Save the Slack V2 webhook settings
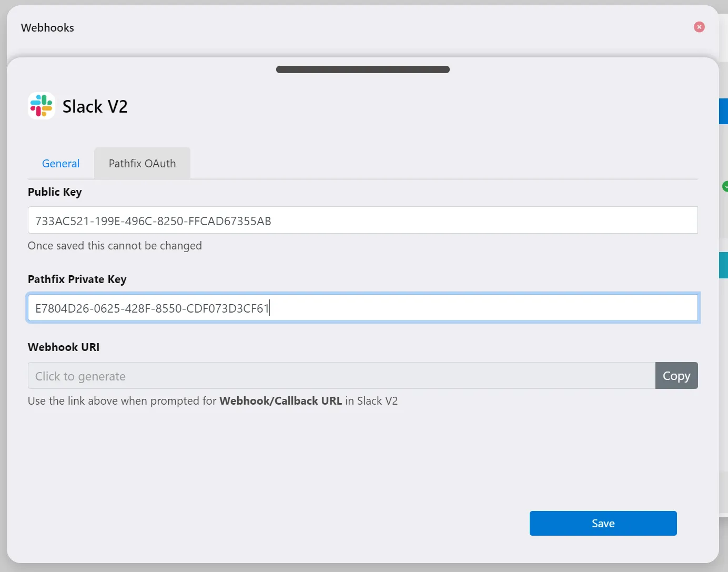This screenshot has height=572, width=728. (603, 523)
